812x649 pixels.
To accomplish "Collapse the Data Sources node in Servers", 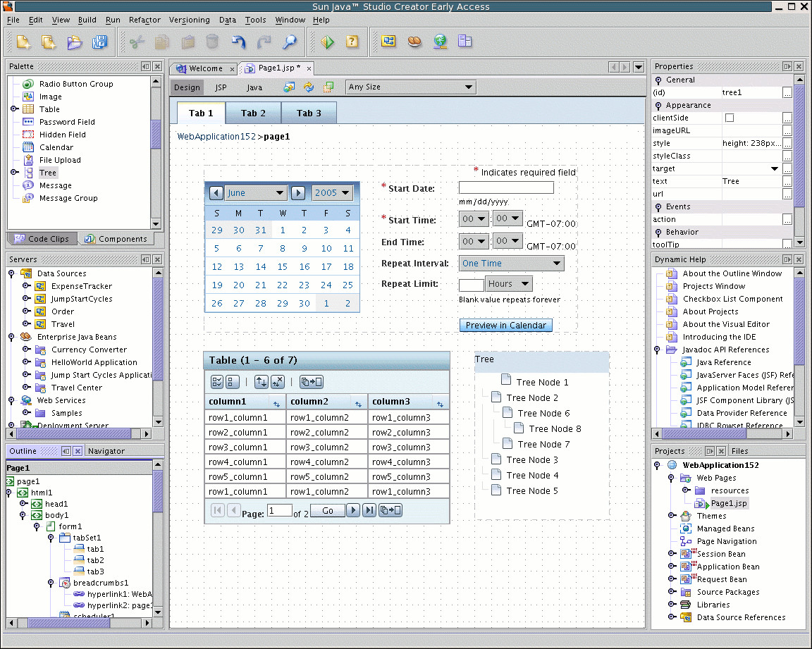I will point(11,273).
